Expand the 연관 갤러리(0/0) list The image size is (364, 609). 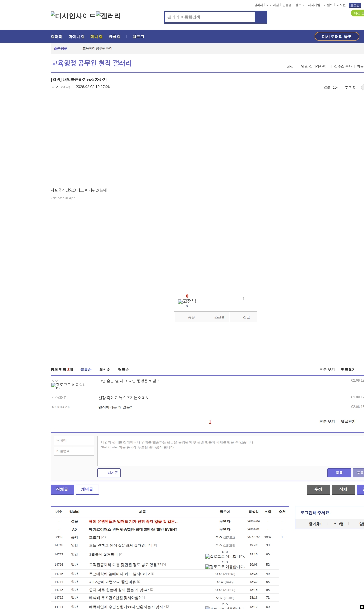click(x=313, y=66)
